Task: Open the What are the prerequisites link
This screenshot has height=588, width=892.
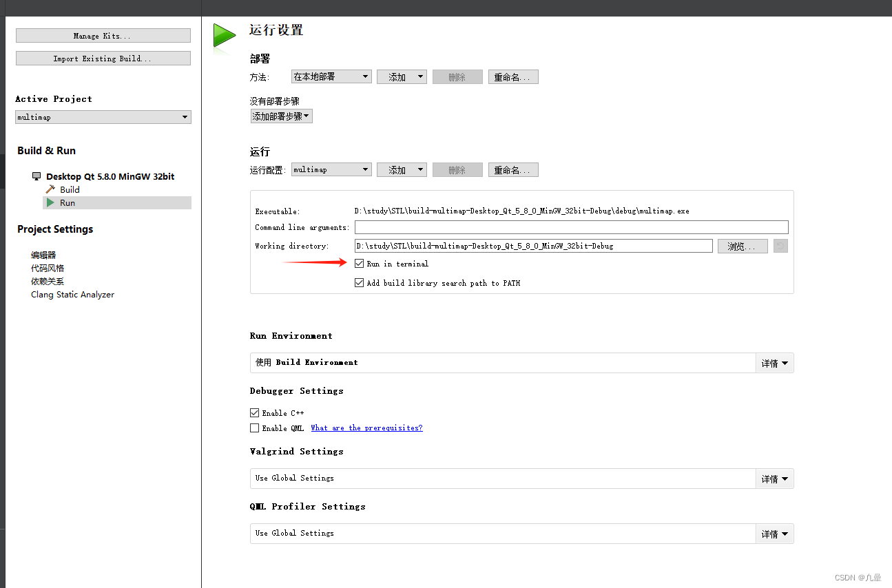Action: click(x=366, y=428)
